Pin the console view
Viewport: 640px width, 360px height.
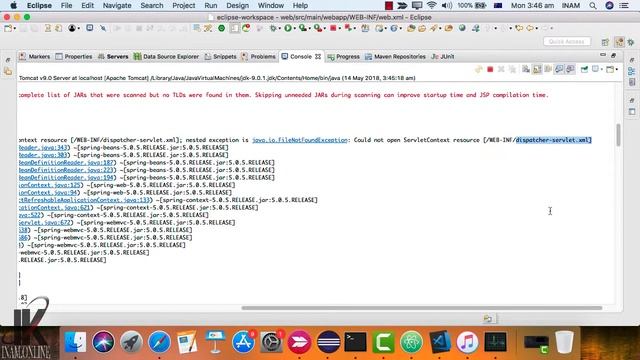click(x=584, y=69)
